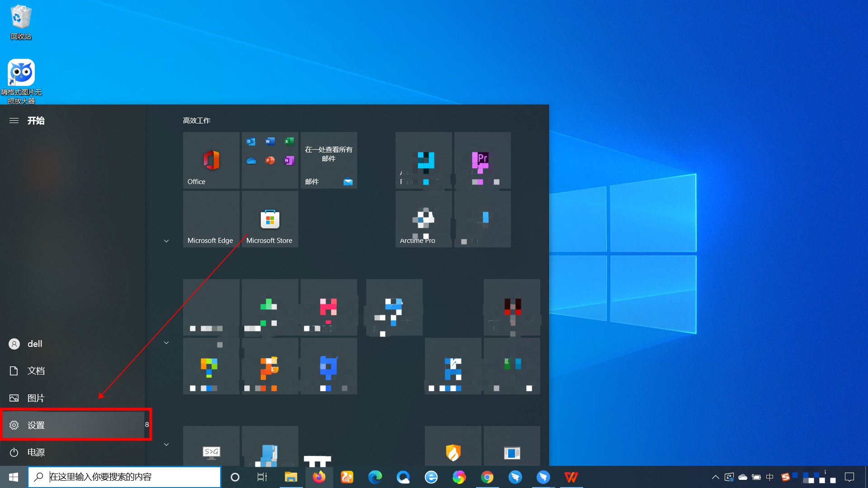Open 设置 Settings from the Start menu

(x=36, y=425)
